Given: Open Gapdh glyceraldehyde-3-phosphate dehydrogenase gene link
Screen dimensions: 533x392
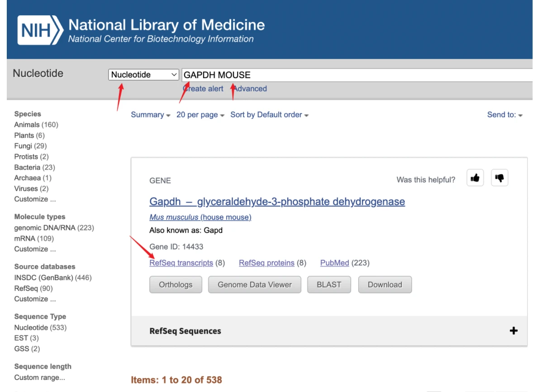Looking at the screenshot, I should 277,201.
